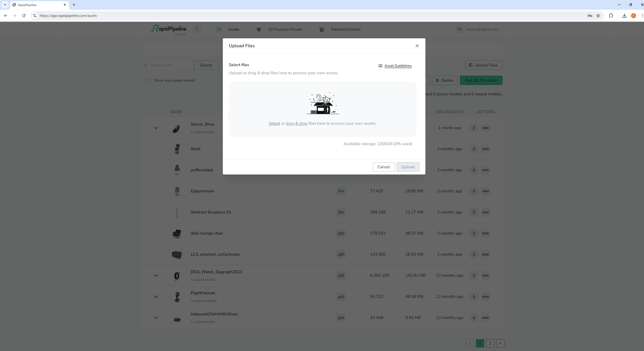Open more actions for IridescentDishWithOlives
The width and height of the screenshot is (644, 351).
pos(485,317)
